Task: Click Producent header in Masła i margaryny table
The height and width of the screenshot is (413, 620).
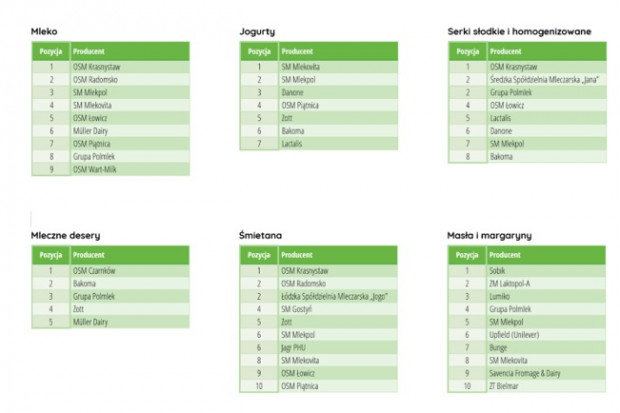Action: pos(546,255)
